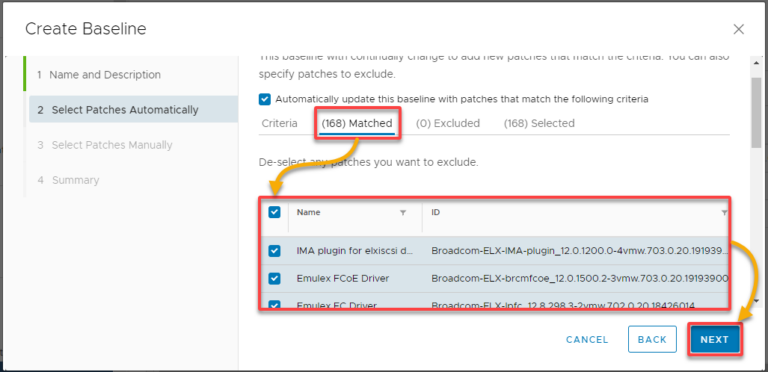Select the Broadcom-ELX-brcmfcoe ID cell
768x372 pixels.
[579, 279]
